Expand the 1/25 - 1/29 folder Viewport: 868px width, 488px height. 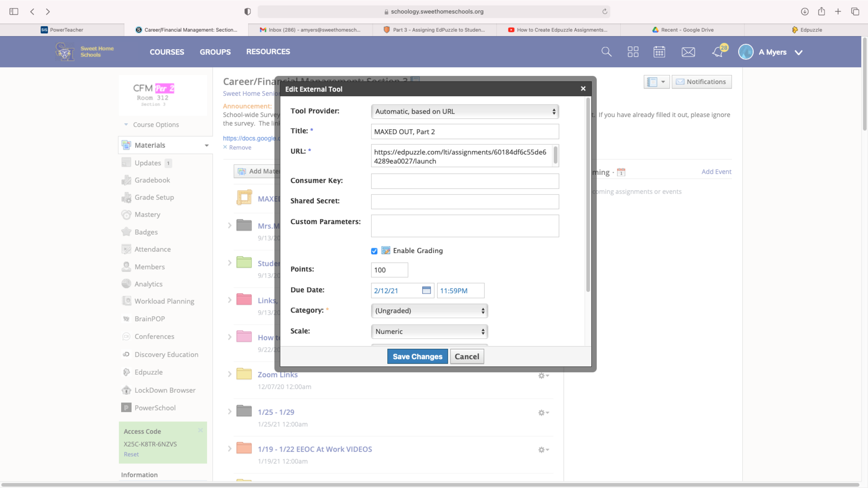tap(229, 412)
